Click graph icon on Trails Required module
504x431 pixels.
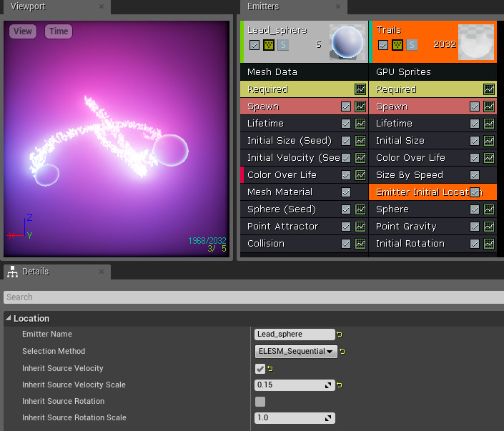[x=489, y=89]
